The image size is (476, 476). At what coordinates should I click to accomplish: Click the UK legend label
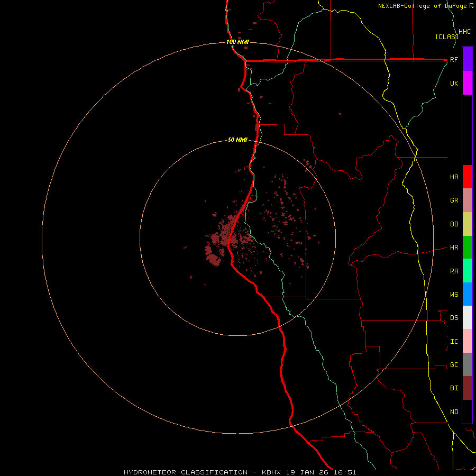(454, 83)
